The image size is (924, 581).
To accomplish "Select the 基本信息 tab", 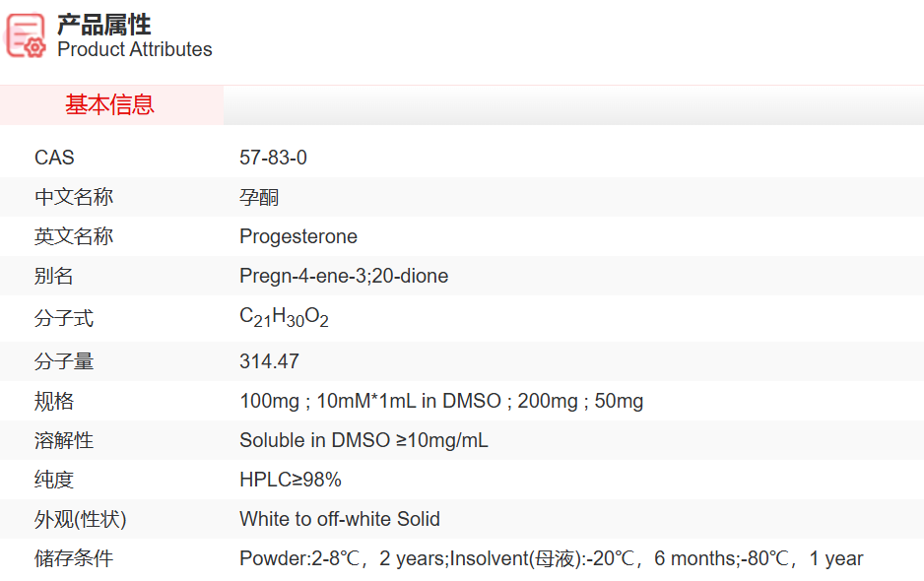I will click(110, 104).
